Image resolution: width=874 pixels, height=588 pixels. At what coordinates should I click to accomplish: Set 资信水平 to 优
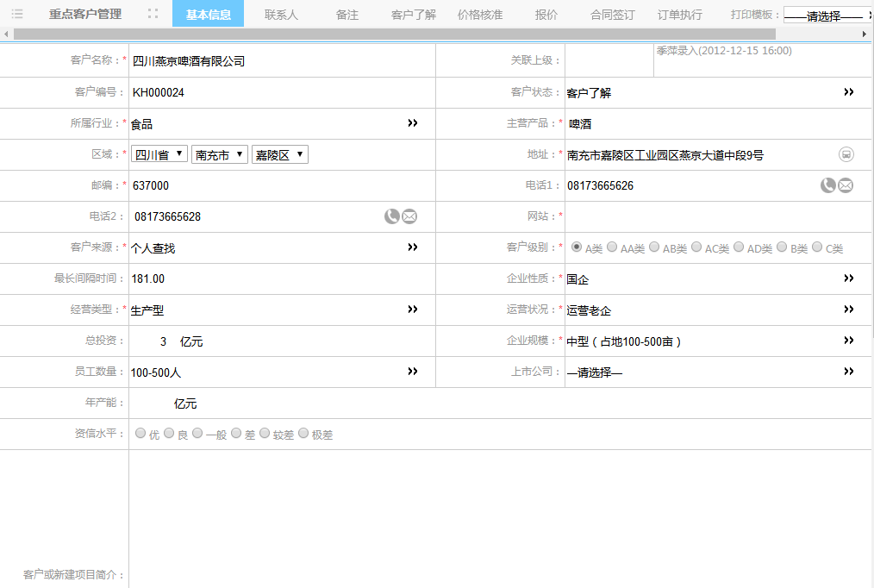click(140, 433)
